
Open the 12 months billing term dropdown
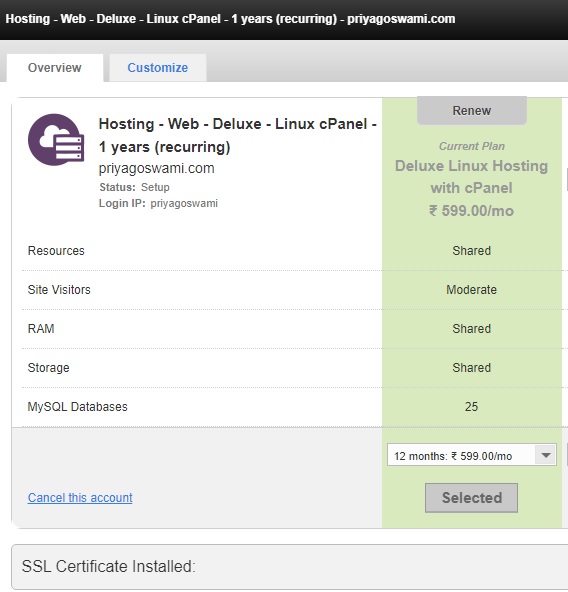[472, 455]
